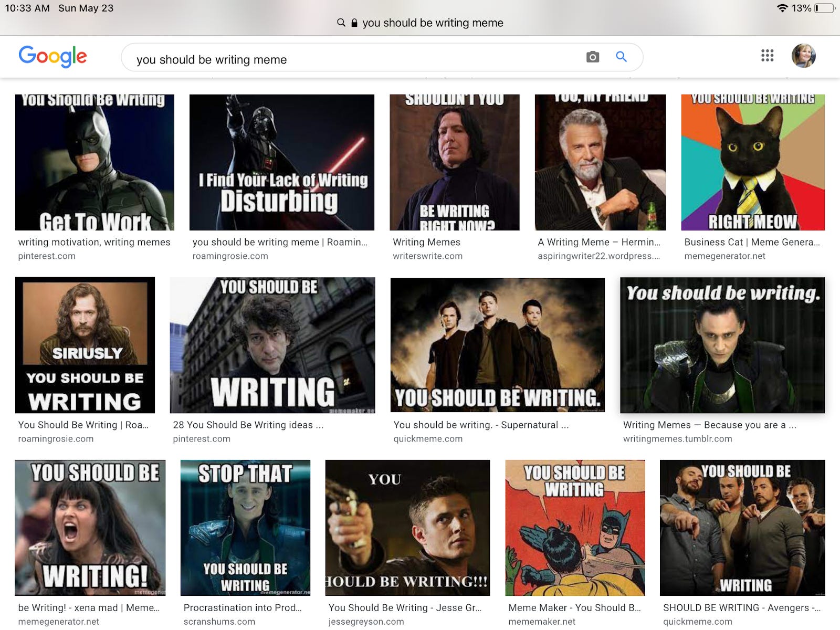Click 'you should be writing meme | Roamin...' title
The width and height of the screenshot is (840, 630).
tap(280, 242)
